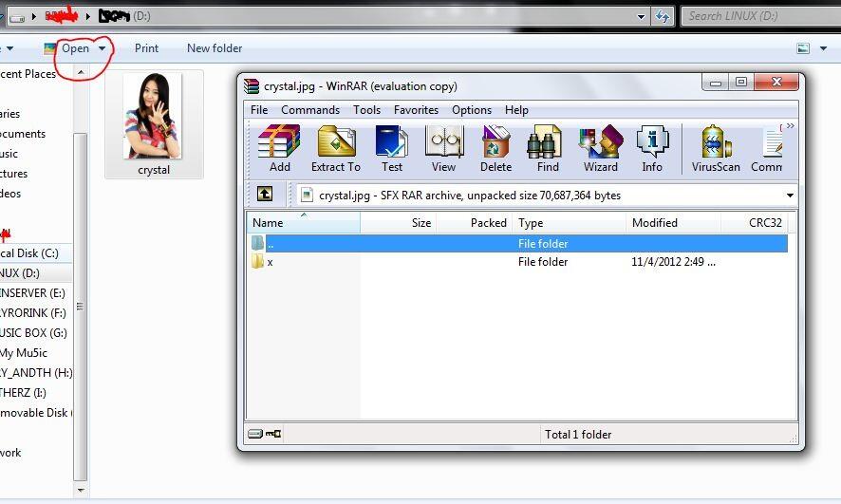Show more toolbar buttons chevron
The height and width of the screenshot is (504, 841).
click(790, 126)
